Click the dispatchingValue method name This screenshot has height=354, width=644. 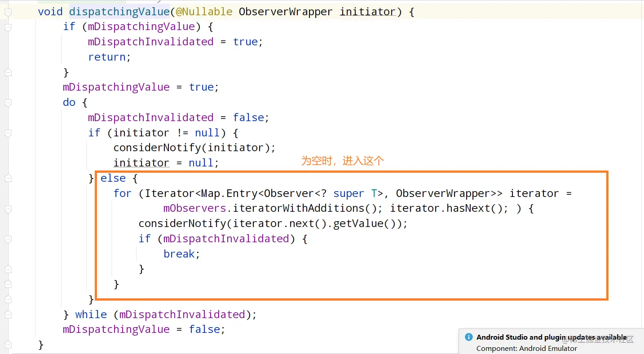pyautogui.click(x=119, y=12)
